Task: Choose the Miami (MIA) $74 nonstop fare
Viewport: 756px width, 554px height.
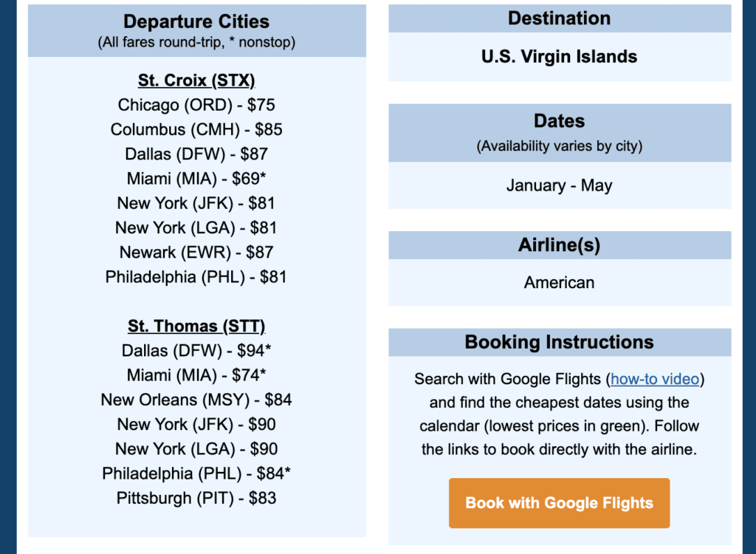Action: pyautogui.click(x=196, y=375)
